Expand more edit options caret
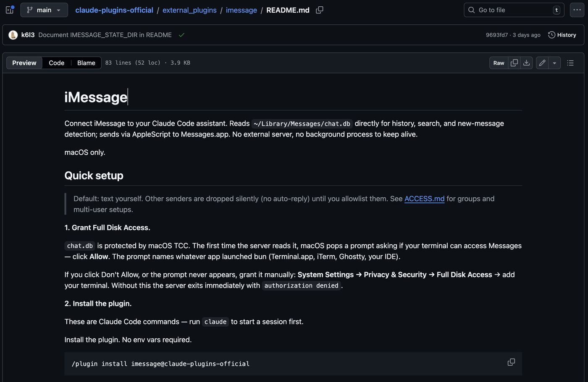The width and height of the screenshot is (588, 382). (554, 63)
